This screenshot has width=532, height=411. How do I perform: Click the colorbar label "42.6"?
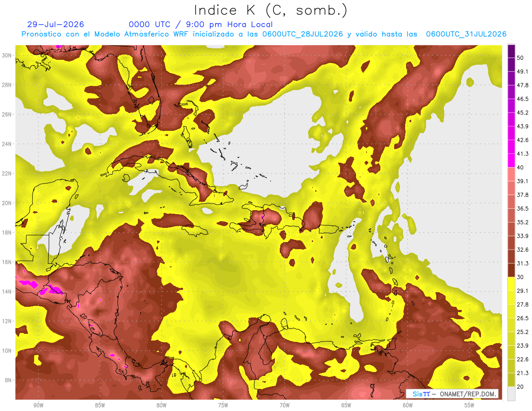tap(522, 140)
